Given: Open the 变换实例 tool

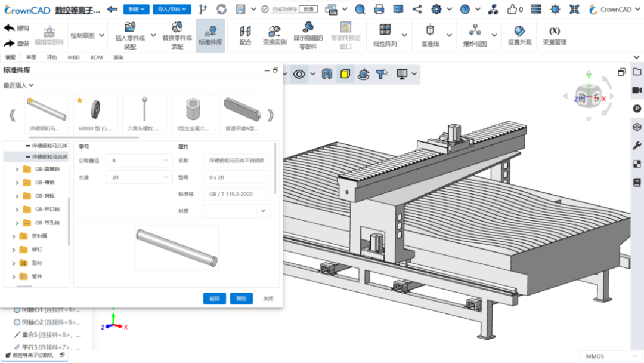Looking at the screenshot, I should click(x=274, y=35).
